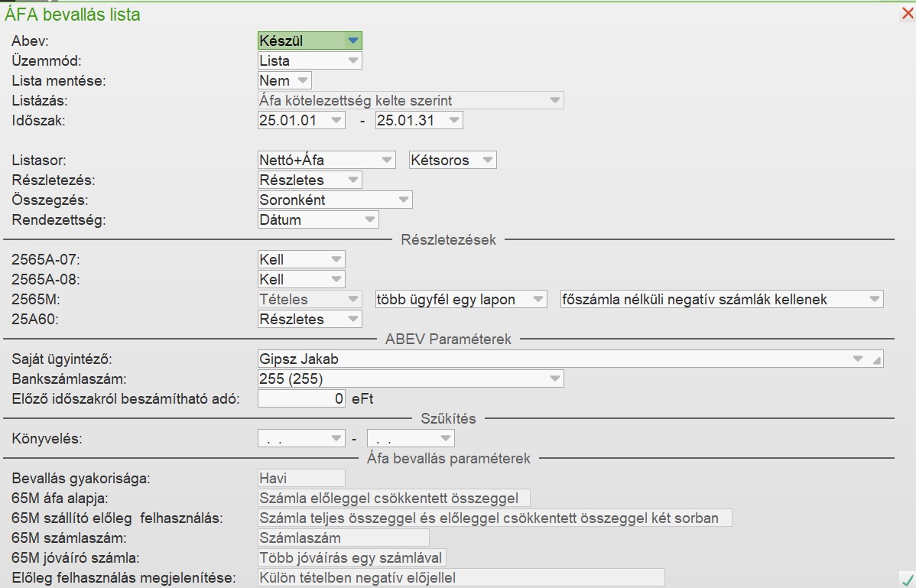Open the több ügyfél egy lapon dropdown
The width and height of the screenshot is (916, 588).
tap(461, 299)
